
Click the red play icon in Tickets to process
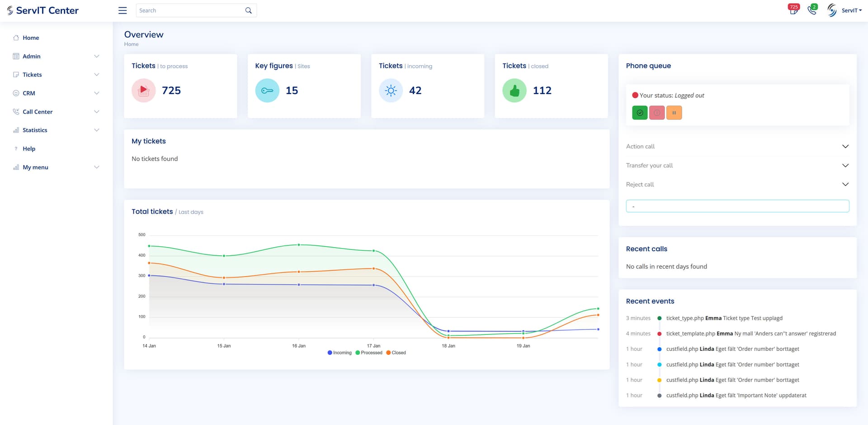[143, 91]
